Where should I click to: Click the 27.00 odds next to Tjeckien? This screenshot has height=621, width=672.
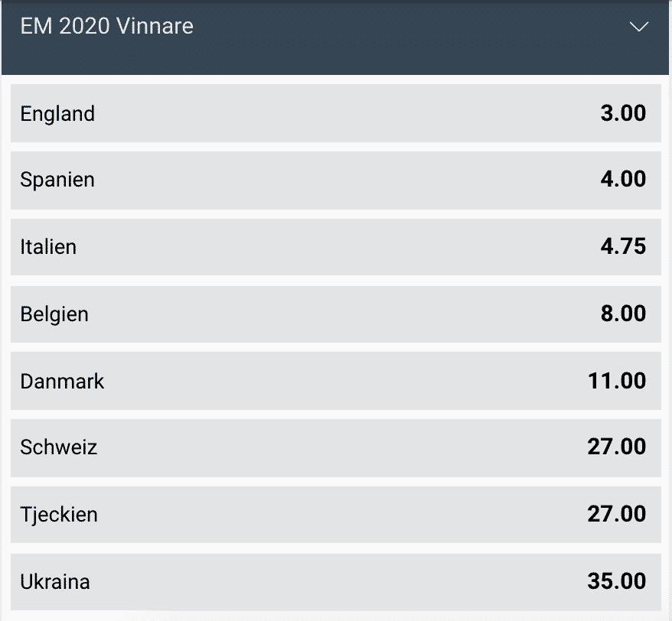tap(617, 513)
